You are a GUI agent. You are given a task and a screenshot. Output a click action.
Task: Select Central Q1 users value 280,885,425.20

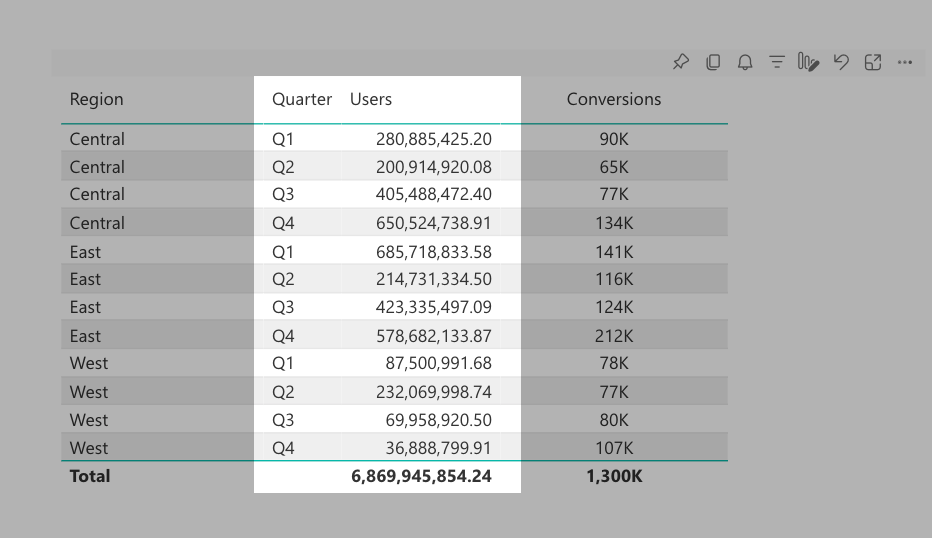pyautogui.click(x=433, y=139)
